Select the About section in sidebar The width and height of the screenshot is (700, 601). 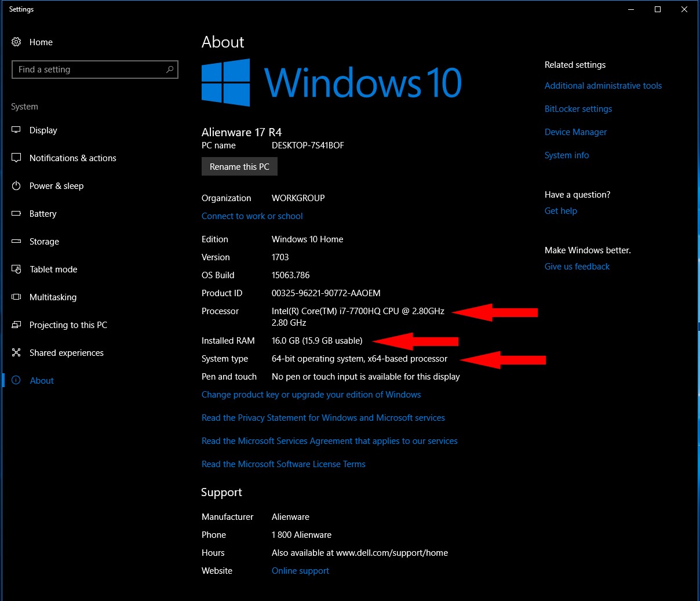41,380
